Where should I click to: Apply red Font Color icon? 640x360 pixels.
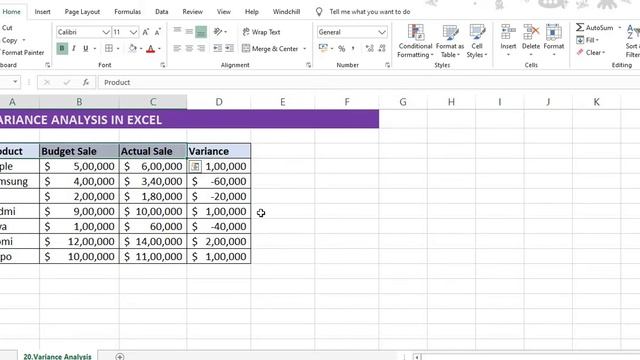point(151,49)
